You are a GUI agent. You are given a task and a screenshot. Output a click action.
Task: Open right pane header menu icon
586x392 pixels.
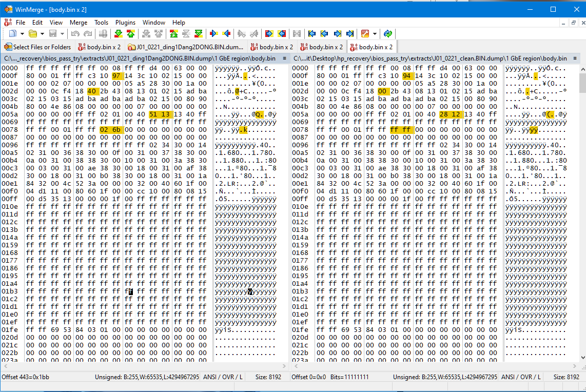[x=575, y=58]
